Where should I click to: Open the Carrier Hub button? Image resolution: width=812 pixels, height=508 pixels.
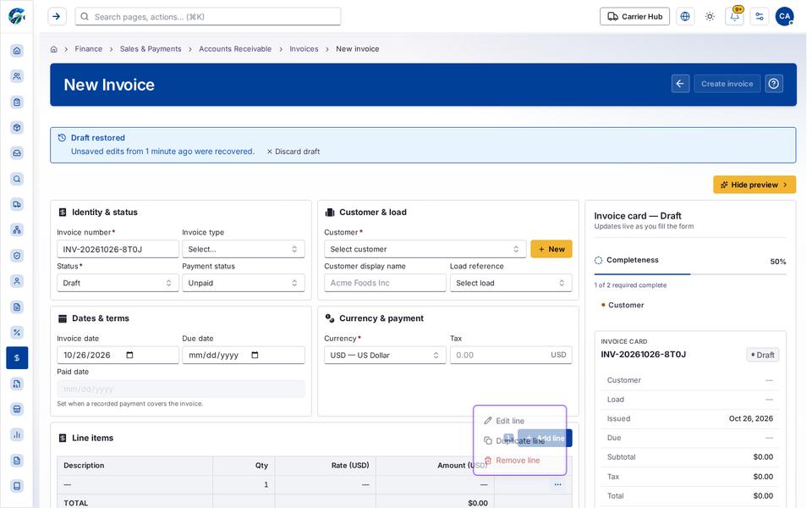coord(634,17)
